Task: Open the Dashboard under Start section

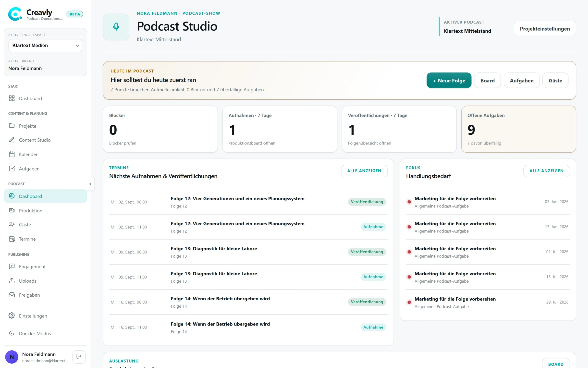Action: tap(45, 98)
